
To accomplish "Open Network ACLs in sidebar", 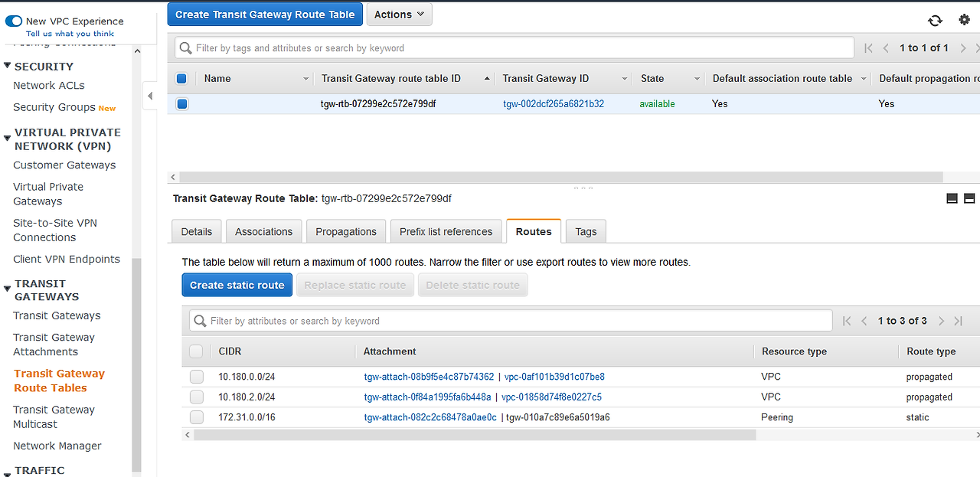I will click(49, 86).
